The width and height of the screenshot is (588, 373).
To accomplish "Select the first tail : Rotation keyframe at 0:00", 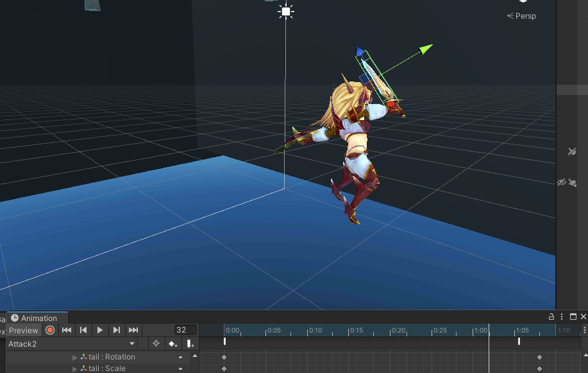I will click(x=224, y=357).
